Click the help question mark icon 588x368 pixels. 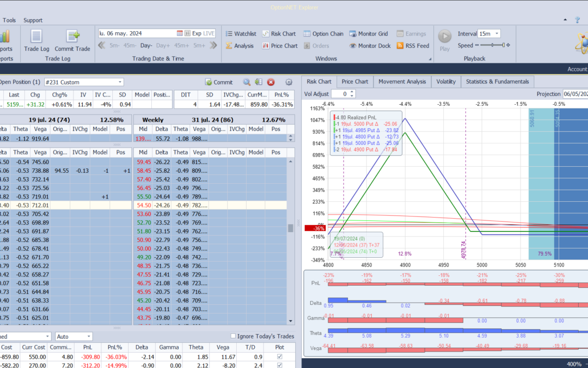point(578,20)
